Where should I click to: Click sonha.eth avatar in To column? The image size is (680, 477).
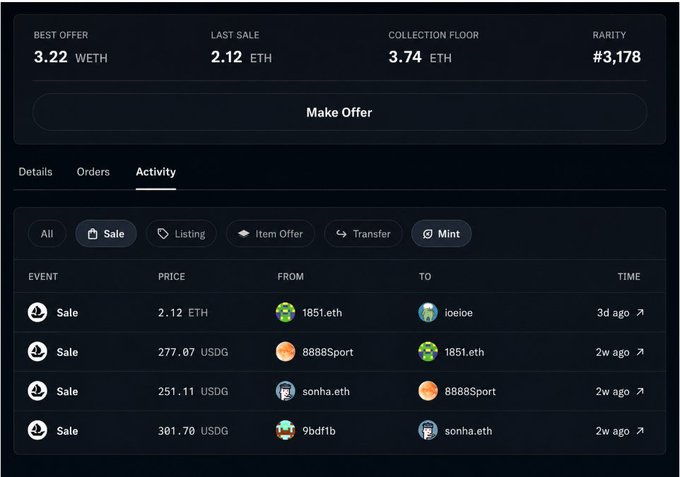pyautogui.click(x=428, y=431)
